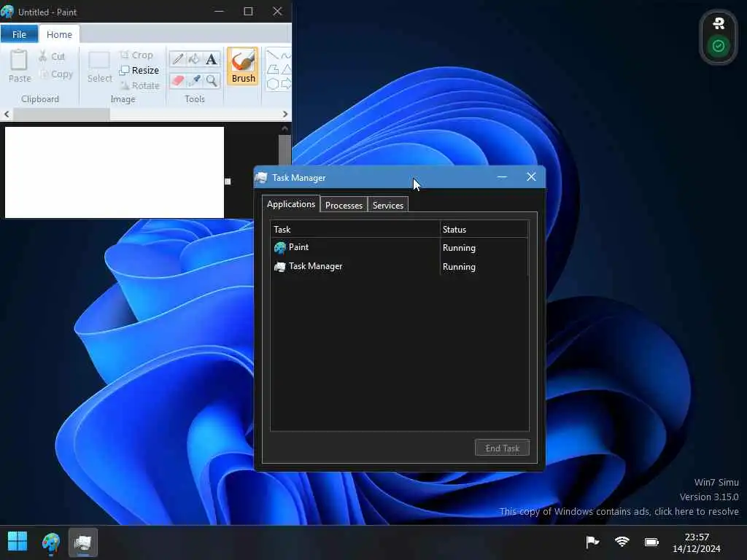The image size is (747, 560).
Task: Click the green checkmark status icon
Action: pos(719,46)
